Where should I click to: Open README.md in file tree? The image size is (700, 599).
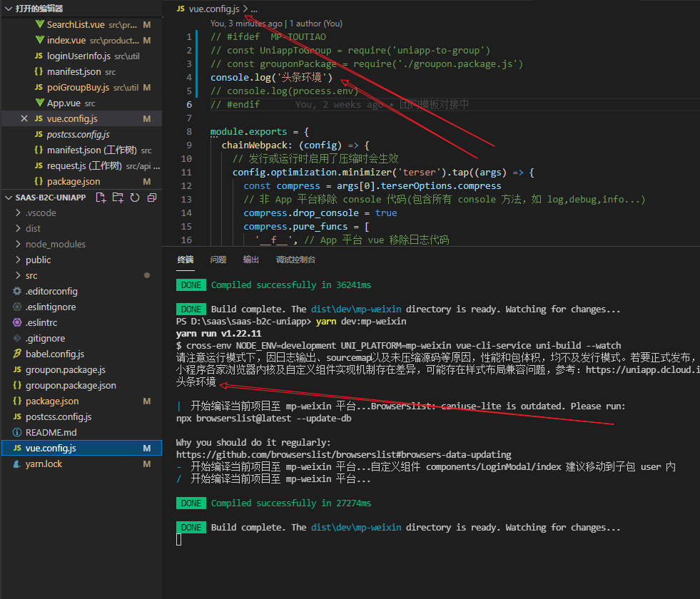[81, 432]
